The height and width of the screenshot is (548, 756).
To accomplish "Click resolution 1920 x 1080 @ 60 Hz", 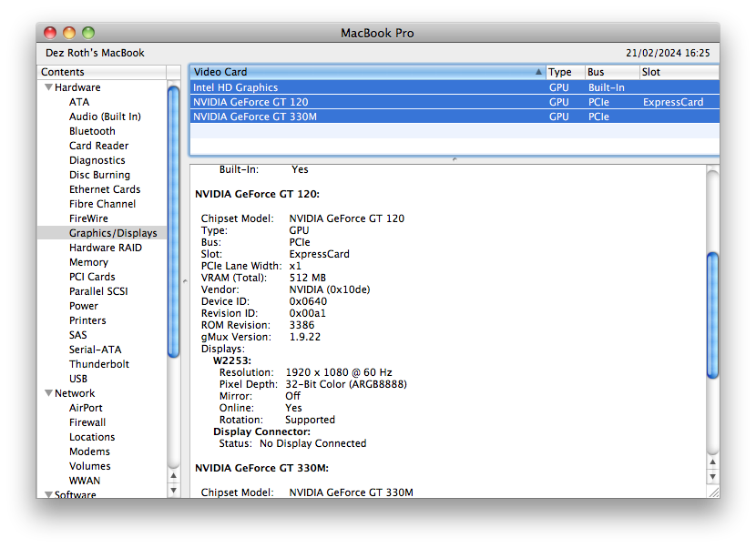I will tap(339, 372).
